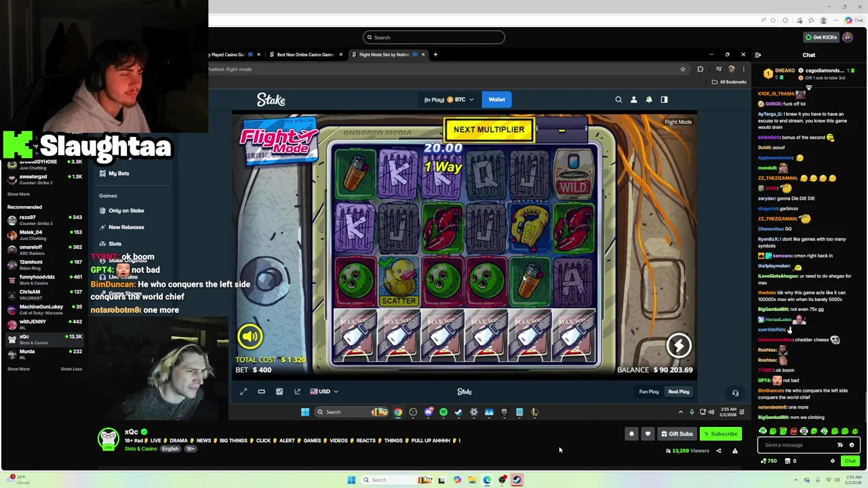The height and width of the screenshot is (488, 868).
Task: Click the Kick search input field
Action: coord(434,37)
